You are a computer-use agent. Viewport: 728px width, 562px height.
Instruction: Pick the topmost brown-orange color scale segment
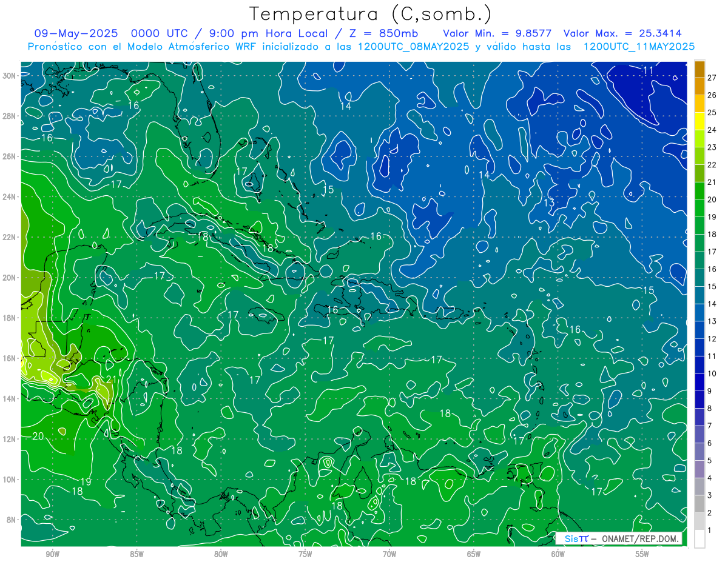point(699,69)
